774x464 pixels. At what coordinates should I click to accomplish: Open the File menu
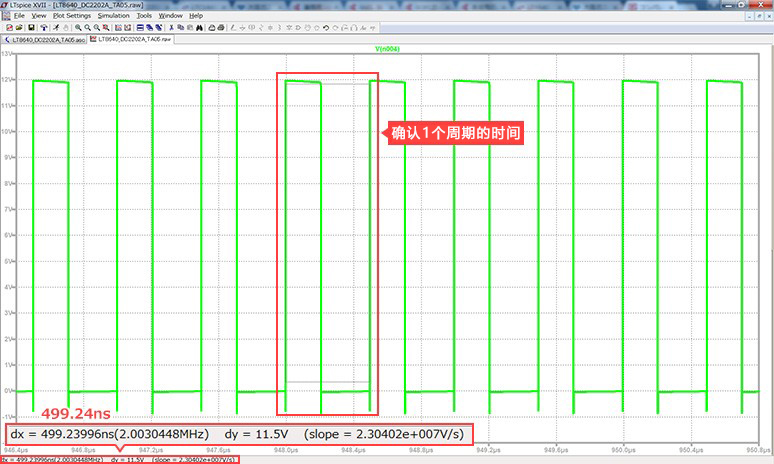[19, 16]
